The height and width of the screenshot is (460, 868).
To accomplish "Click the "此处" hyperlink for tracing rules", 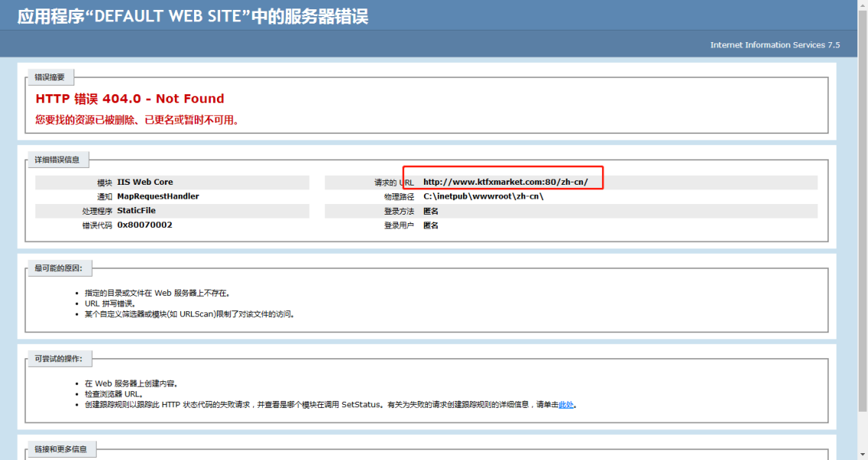I will pos(566,405).
